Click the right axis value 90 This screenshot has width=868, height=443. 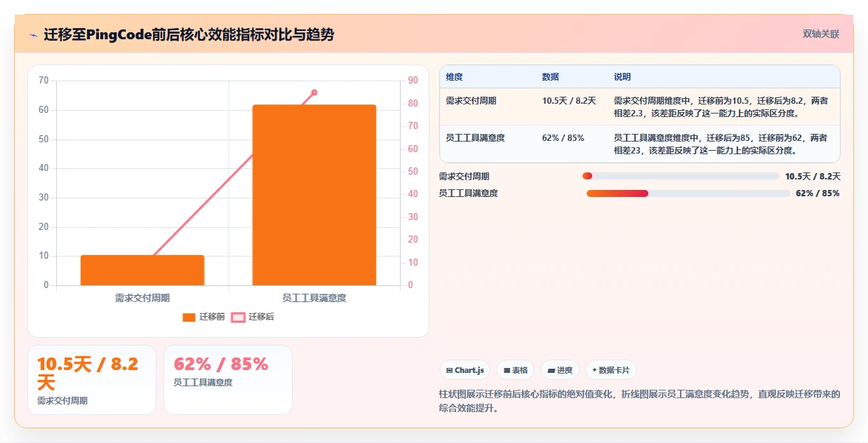pos(413,81)
